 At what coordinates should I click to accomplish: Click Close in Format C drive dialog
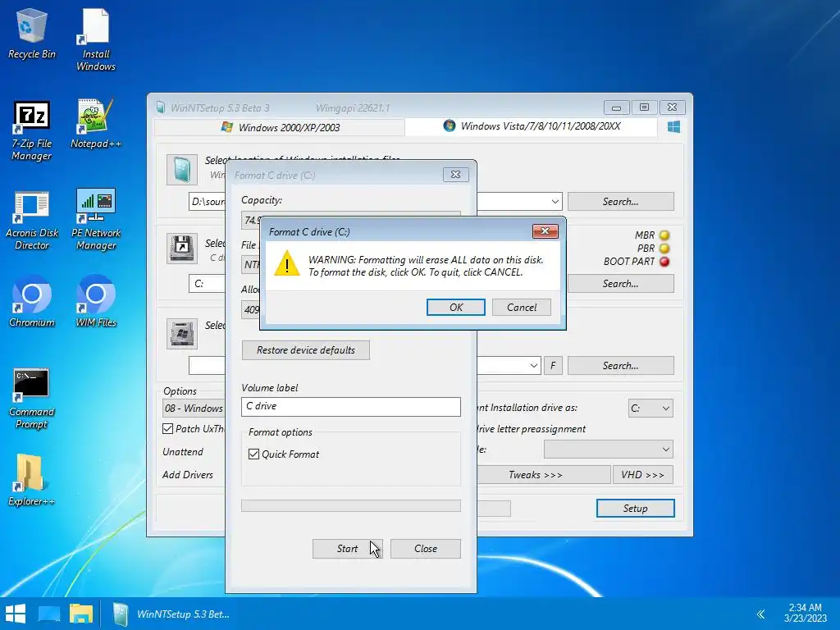point(426,549)
